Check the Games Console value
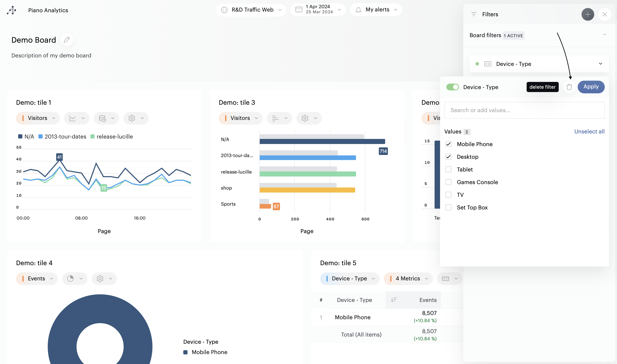 point(448,182)
